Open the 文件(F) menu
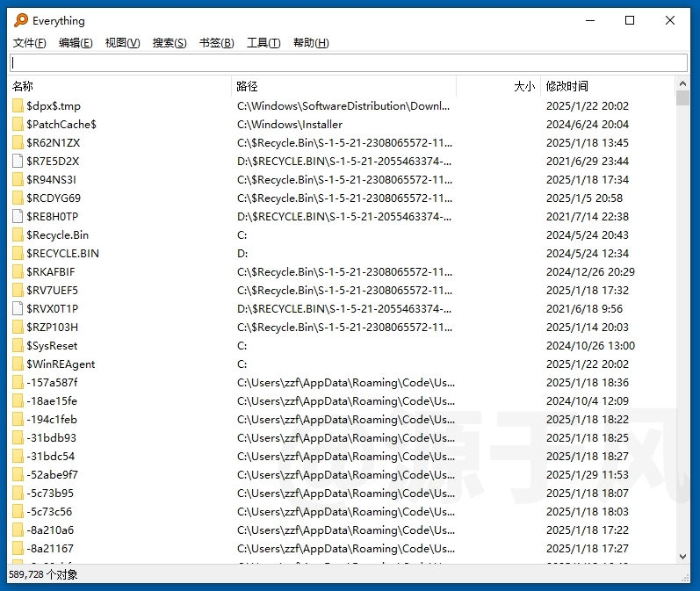Screen dimensions: 700x591 [30, 43]
